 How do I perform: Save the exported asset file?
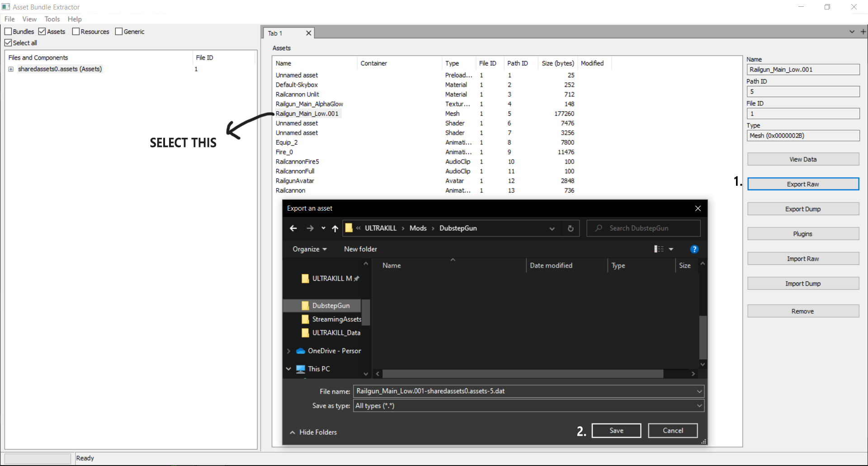click(616, 430)
